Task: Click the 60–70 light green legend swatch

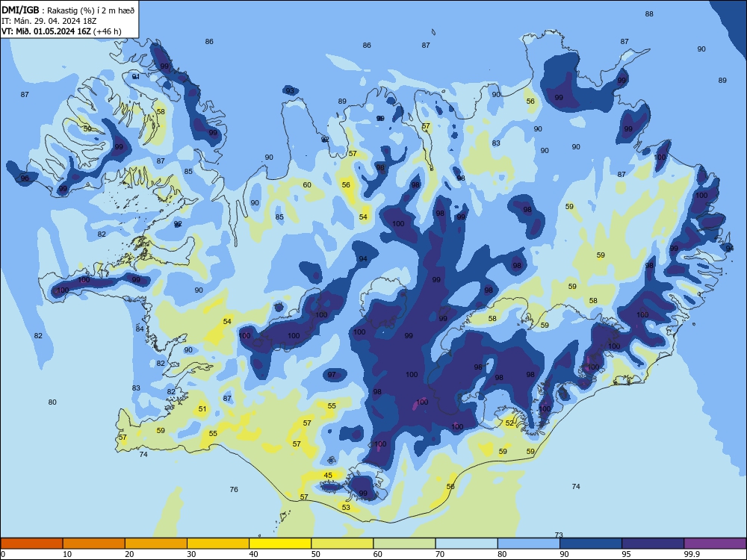Action: 404,544
